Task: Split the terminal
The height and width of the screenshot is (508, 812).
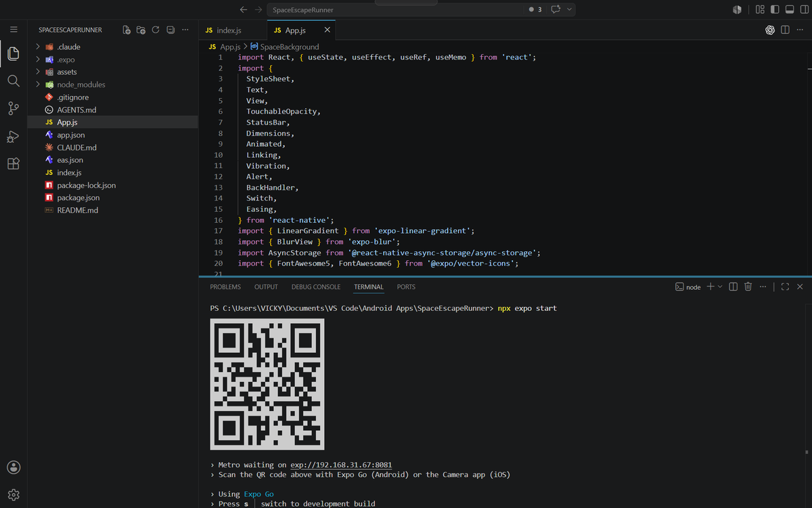Action: coord(734,287)
